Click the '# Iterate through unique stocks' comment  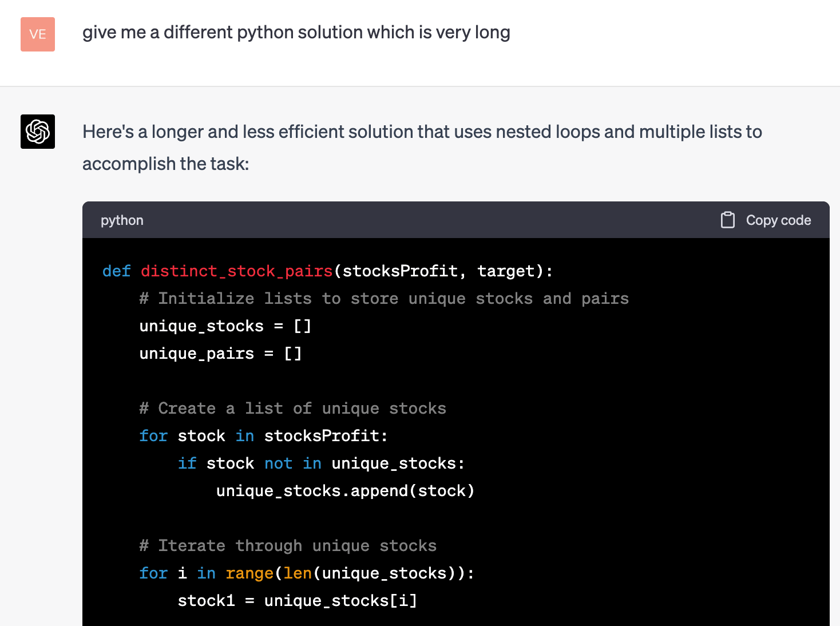(288, 546)
